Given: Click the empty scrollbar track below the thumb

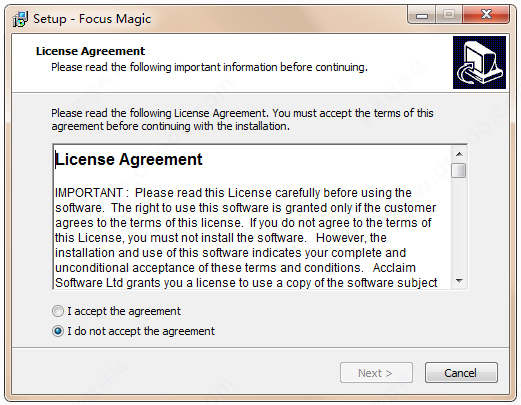Looking at the screenshot, I should click(459, 226).
